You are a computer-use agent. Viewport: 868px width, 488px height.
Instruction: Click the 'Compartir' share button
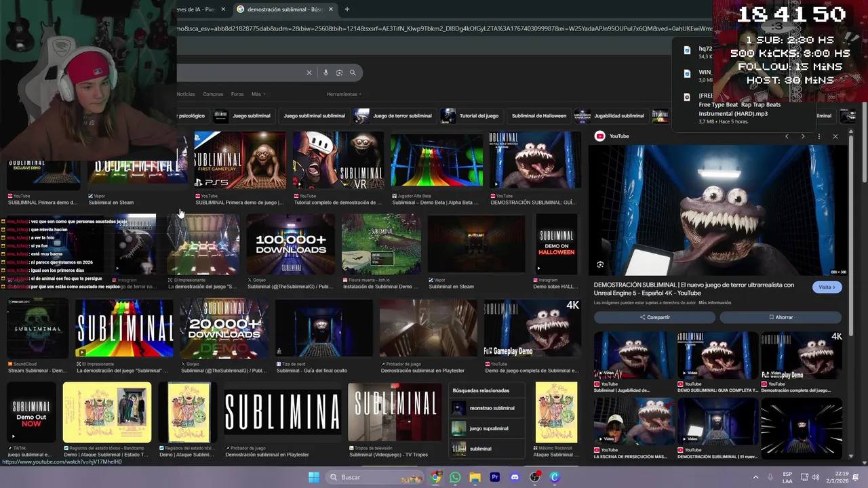pos(654,317)
